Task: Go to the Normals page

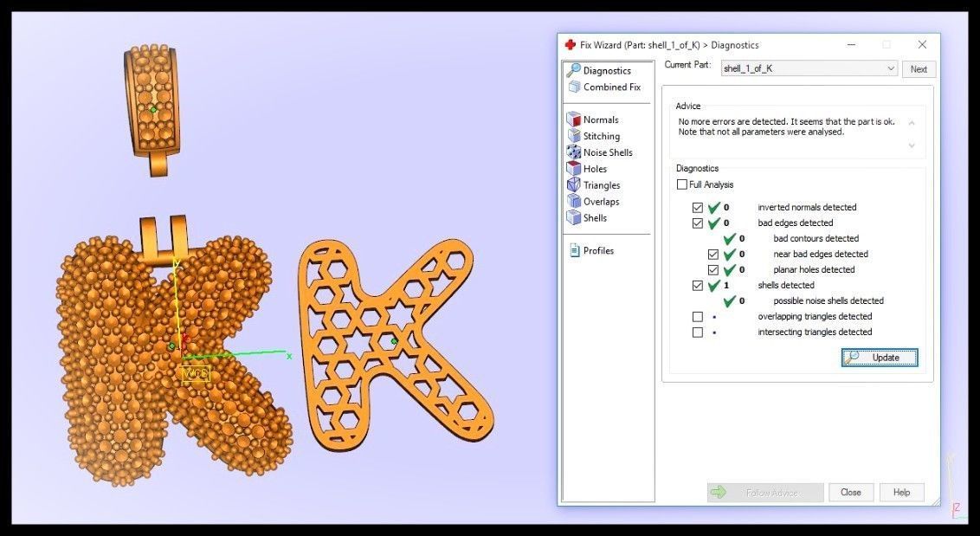Action: pos(601,119)
